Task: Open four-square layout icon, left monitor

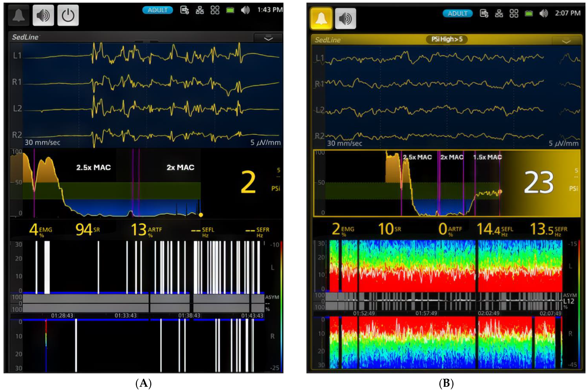Action: pyautogui.click(x=215, y=10)
